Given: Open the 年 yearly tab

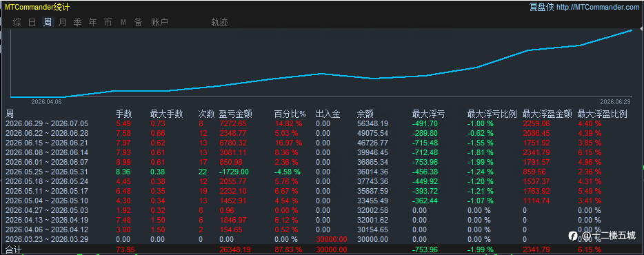Looking at the screenshot, I should (x=93, y=23).
